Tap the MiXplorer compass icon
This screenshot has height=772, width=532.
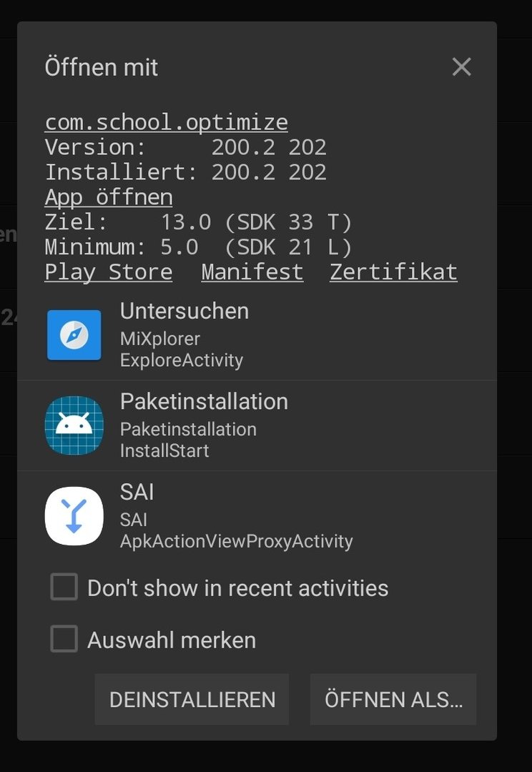point(74,335)
